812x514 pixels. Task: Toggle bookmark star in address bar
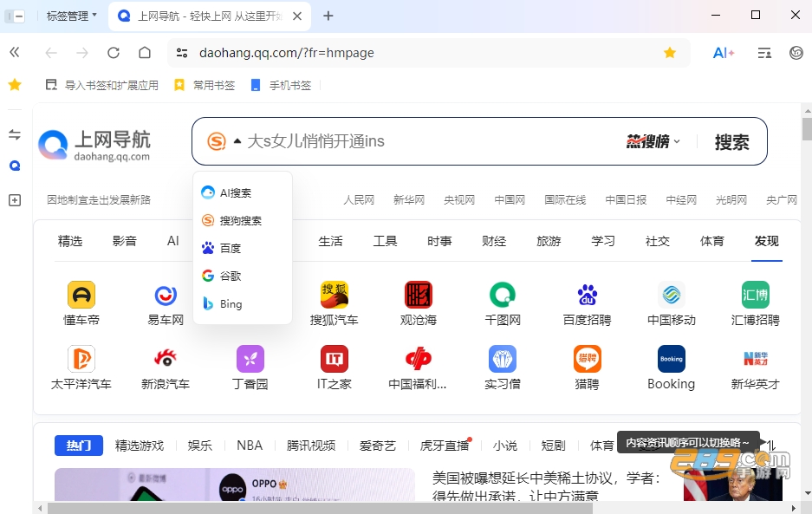point(670,52)
